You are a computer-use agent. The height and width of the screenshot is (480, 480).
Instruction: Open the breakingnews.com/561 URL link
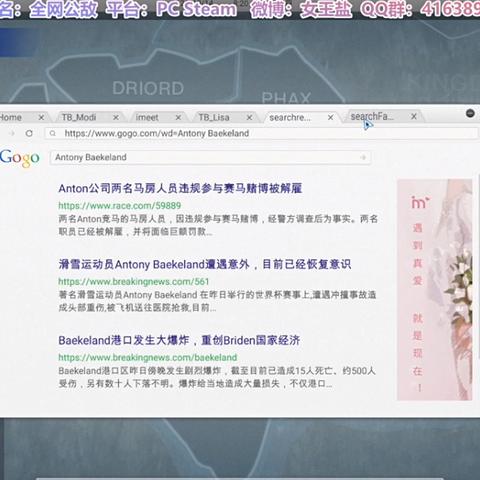click(x=134, y=281)
